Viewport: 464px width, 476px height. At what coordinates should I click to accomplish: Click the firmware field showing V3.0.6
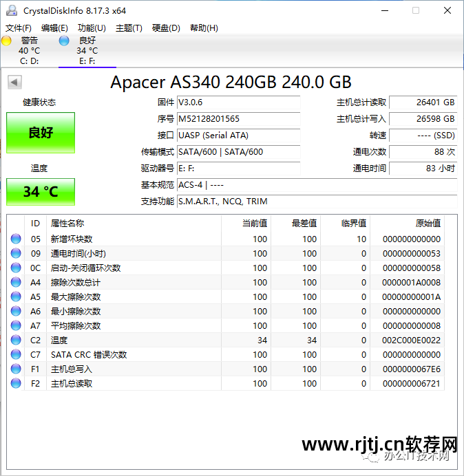238,102
